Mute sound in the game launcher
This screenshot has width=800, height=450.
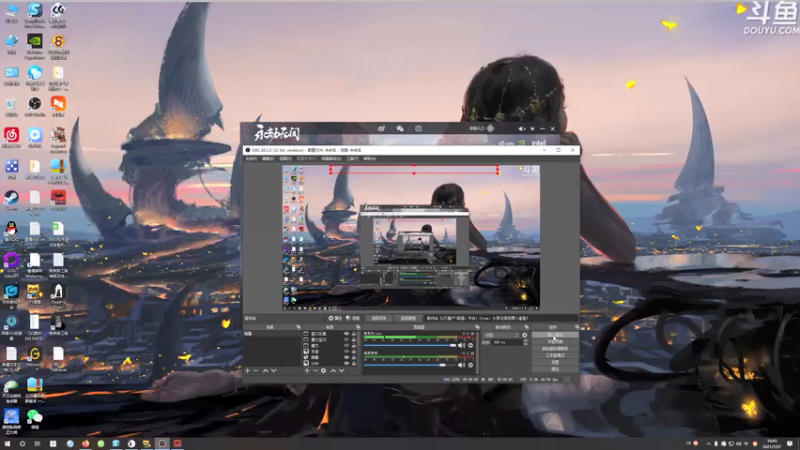522,129
